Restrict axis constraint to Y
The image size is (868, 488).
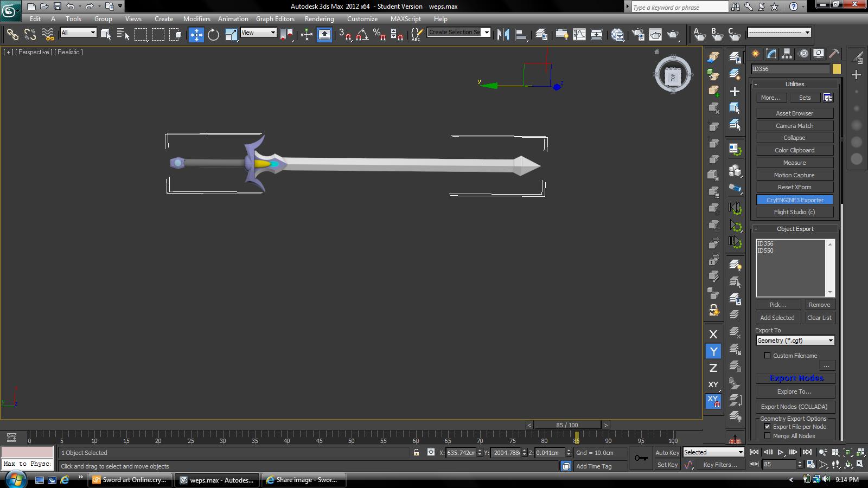point(713,351)
